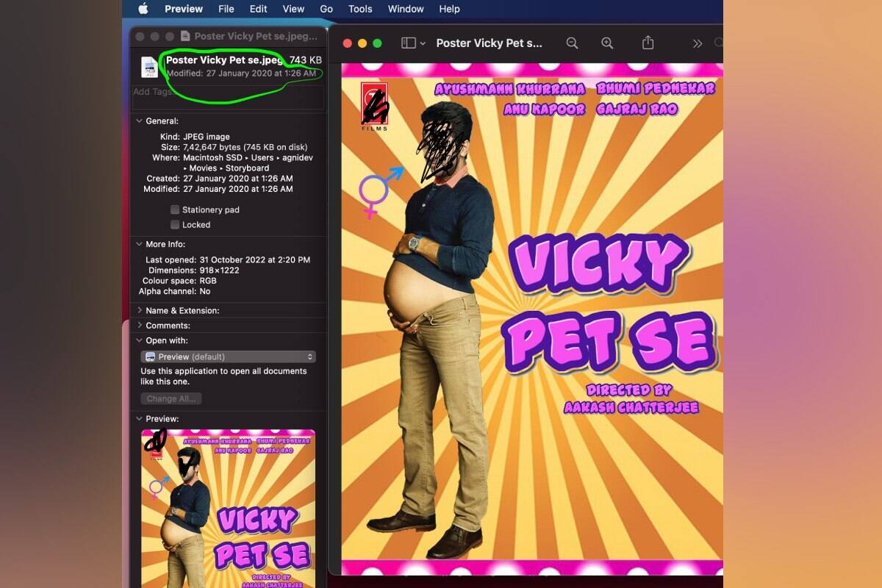Click the poster thumbnail in Preview section
882x588 pixels.
pos(228,509)
